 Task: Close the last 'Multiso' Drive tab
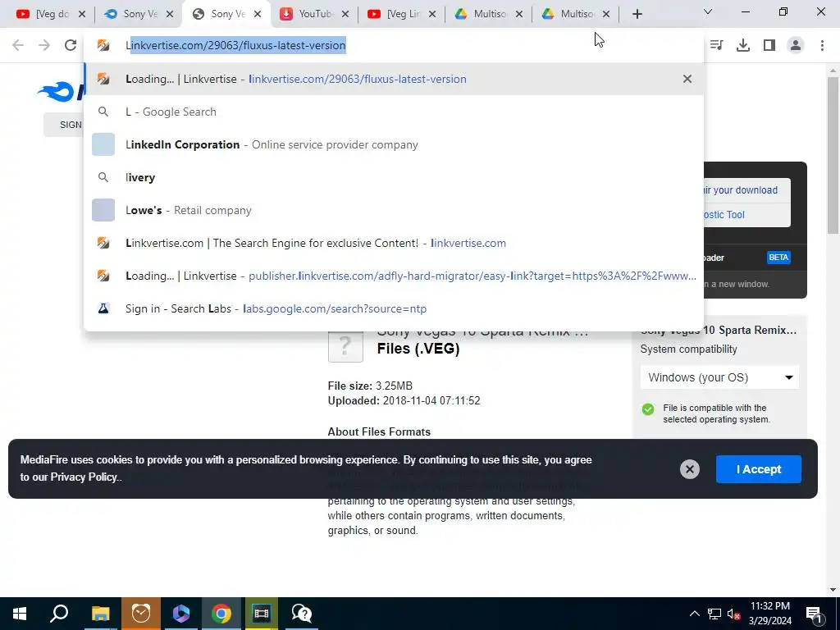(x=606, y=15)
